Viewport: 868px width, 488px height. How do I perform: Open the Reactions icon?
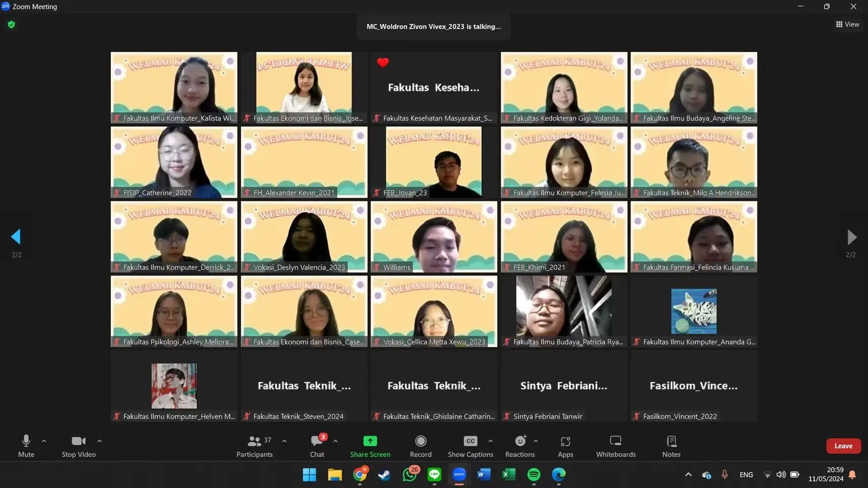(x=520, y=441)
